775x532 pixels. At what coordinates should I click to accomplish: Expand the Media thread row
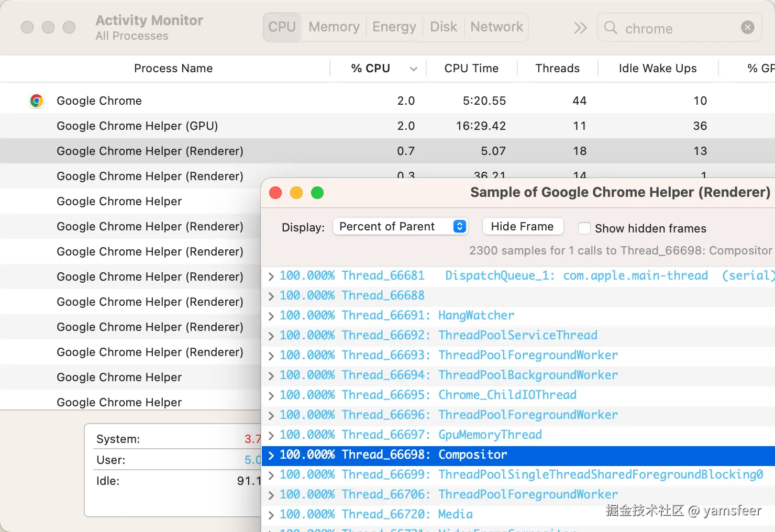271,515
